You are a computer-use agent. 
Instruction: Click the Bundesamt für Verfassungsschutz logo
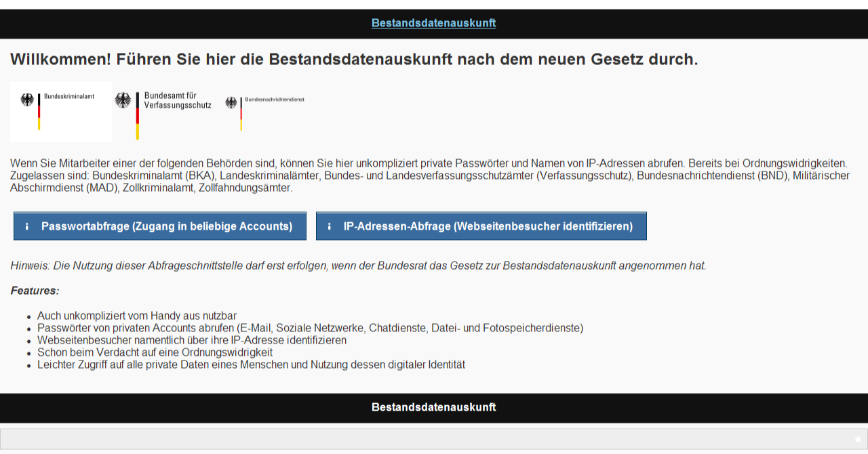[x=163, y=111]
